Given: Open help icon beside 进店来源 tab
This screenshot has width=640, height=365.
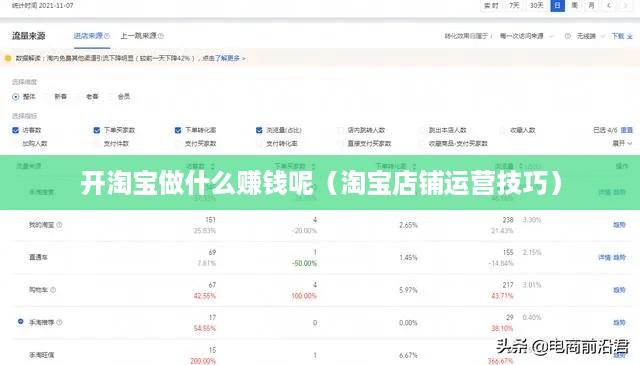Looking at the screenshot, I should point(107,36).
